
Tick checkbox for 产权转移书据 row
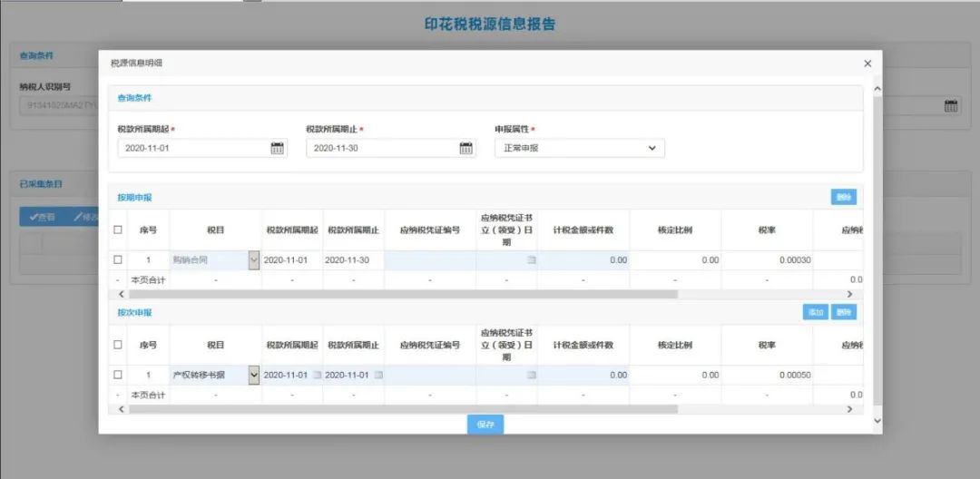point(118,375)
